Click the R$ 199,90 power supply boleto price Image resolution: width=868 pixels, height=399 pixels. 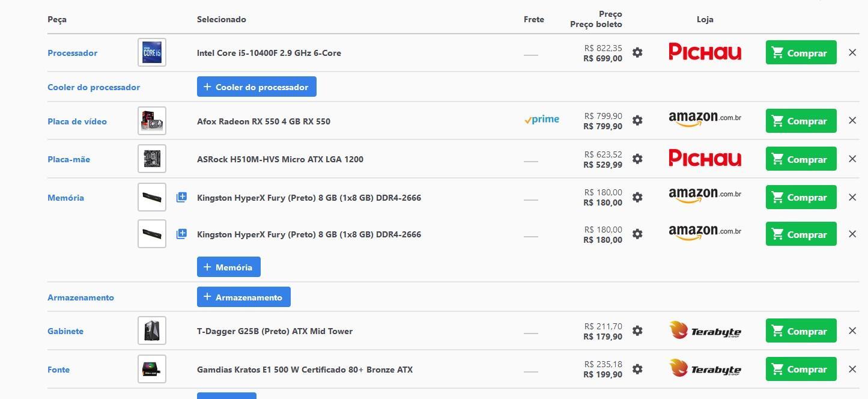[602, 374]
